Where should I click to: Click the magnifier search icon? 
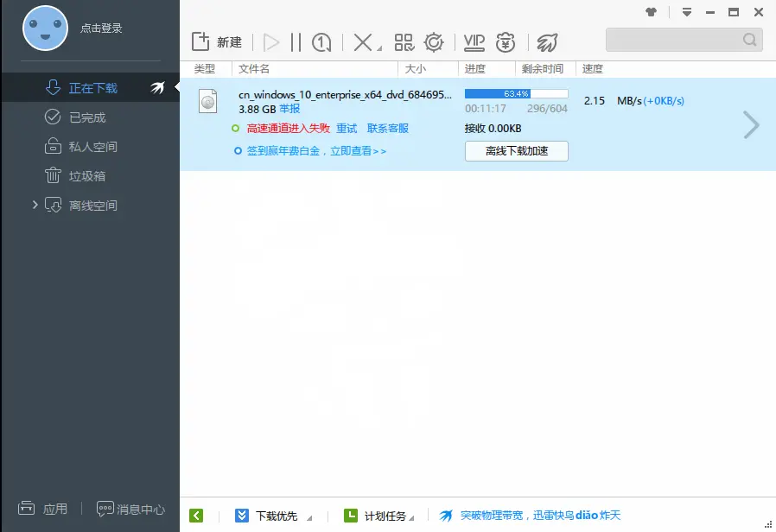(750, 40)
